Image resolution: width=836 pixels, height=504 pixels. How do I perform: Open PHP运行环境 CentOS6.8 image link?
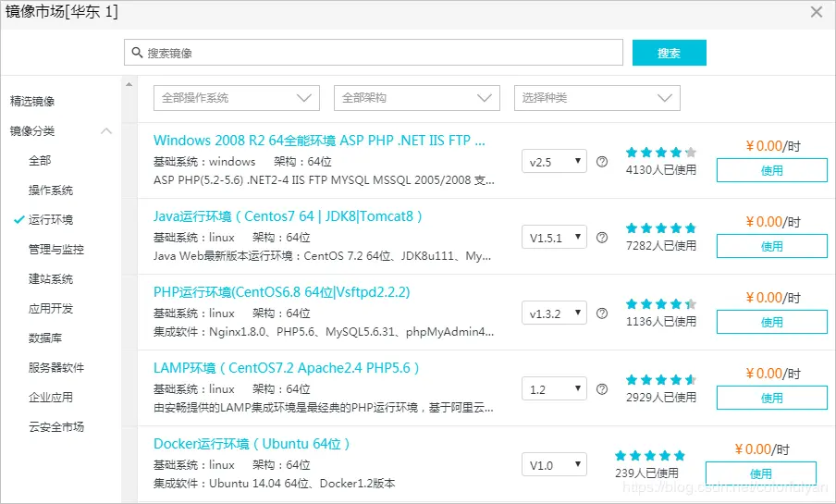pyautogui.click(x=281, y=292)
